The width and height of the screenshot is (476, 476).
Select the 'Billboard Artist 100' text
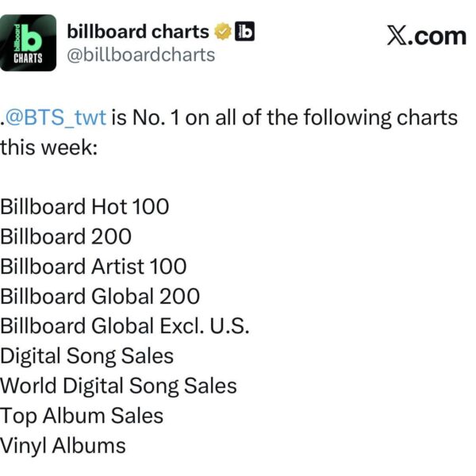coord(94,267)
